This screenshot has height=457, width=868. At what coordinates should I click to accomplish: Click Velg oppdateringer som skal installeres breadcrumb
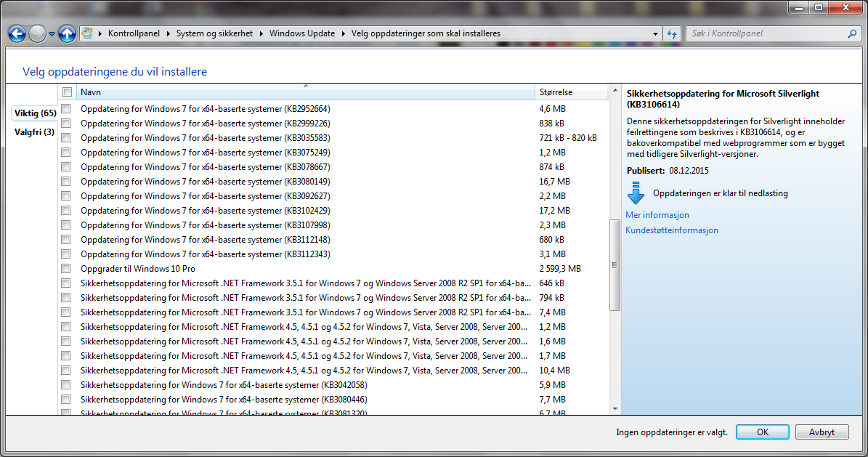(x=426, y=33)
